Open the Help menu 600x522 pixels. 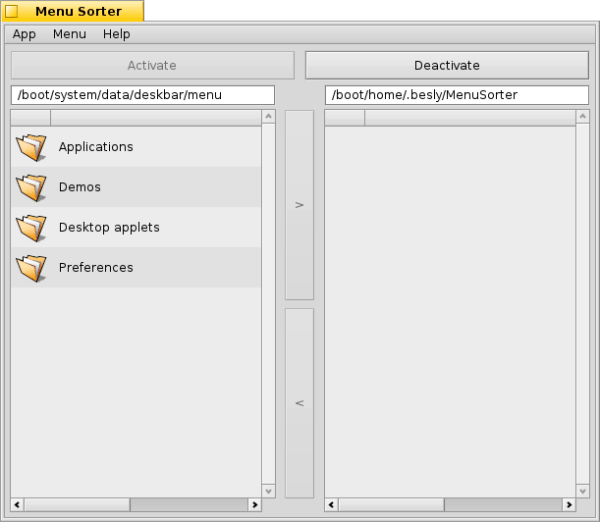[x=116, y=34]
